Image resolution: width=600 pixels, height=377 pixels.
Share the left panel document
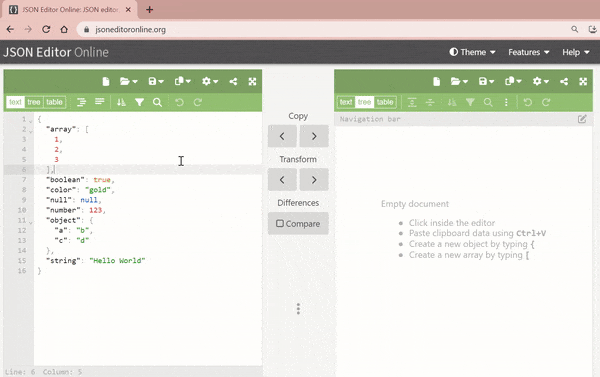point(233,82)
